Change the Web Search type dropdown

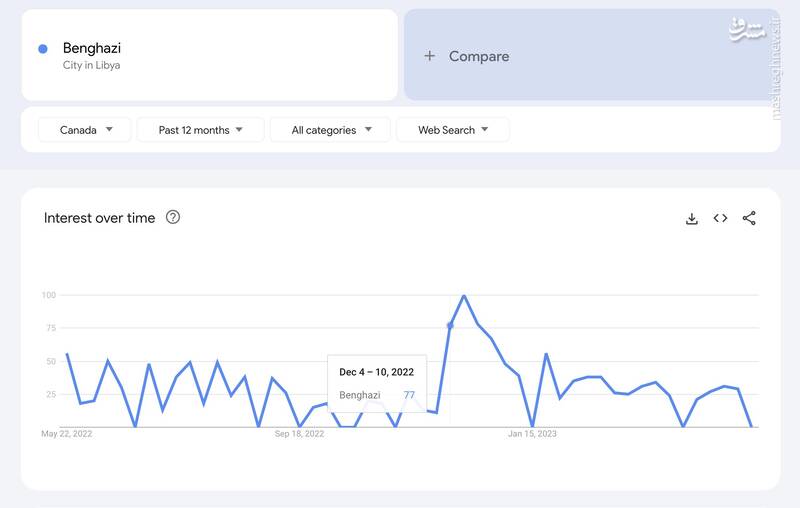(x=452, y=130)
